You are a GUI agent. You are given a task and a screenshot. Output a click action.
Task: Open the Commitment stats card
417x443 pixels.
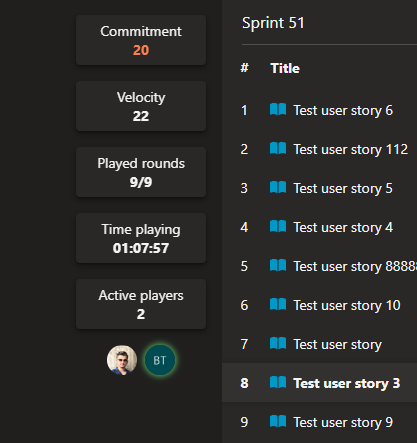(x=141, y=40)
